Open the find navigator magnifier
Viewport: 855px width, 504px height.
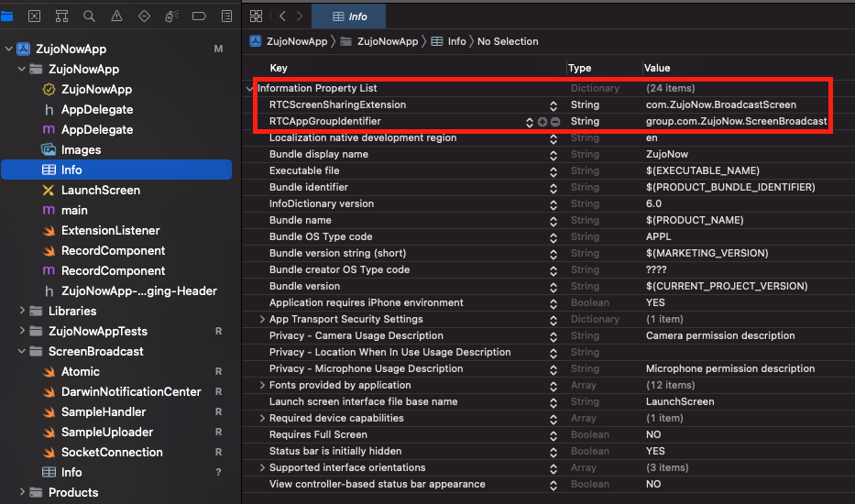89,16
